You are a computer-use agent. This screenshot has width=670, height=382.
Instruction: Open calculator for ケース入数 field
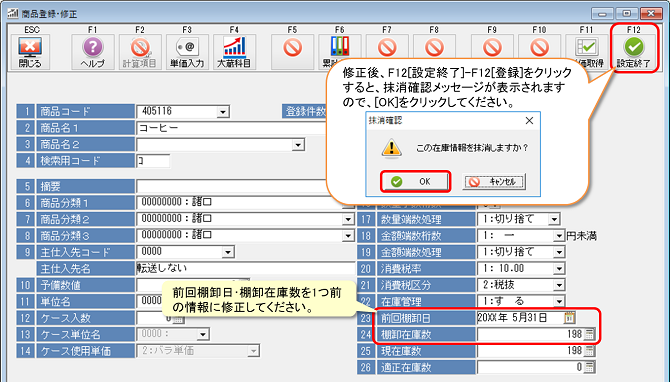point(178,319)
